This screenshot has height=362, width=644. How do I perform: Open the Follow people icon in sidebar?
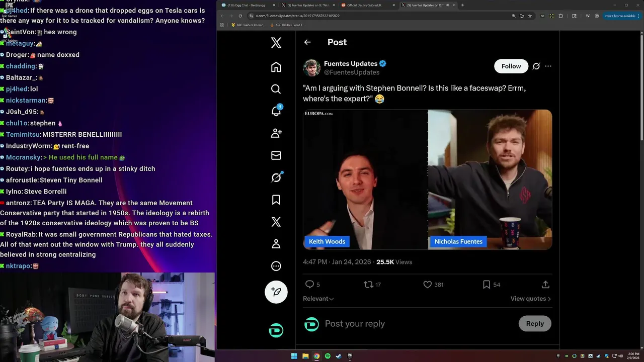pos(276,133)
